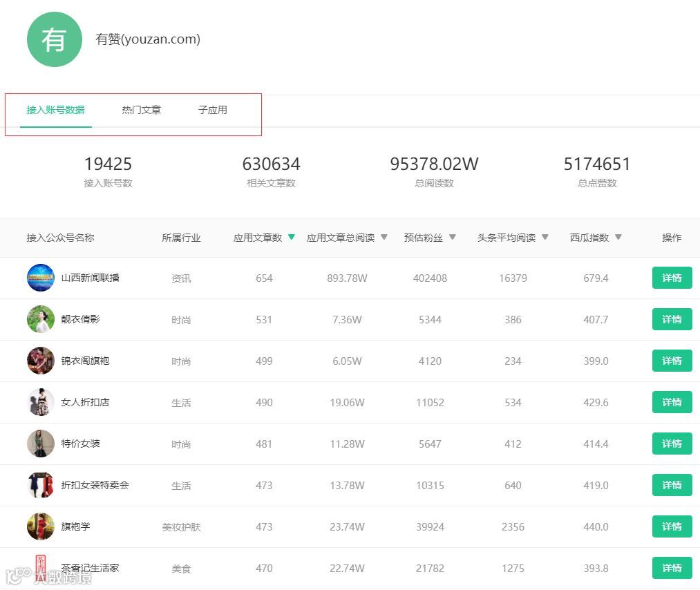Sort by 应用文章总阅读 arrow

[x=384, y=237]
